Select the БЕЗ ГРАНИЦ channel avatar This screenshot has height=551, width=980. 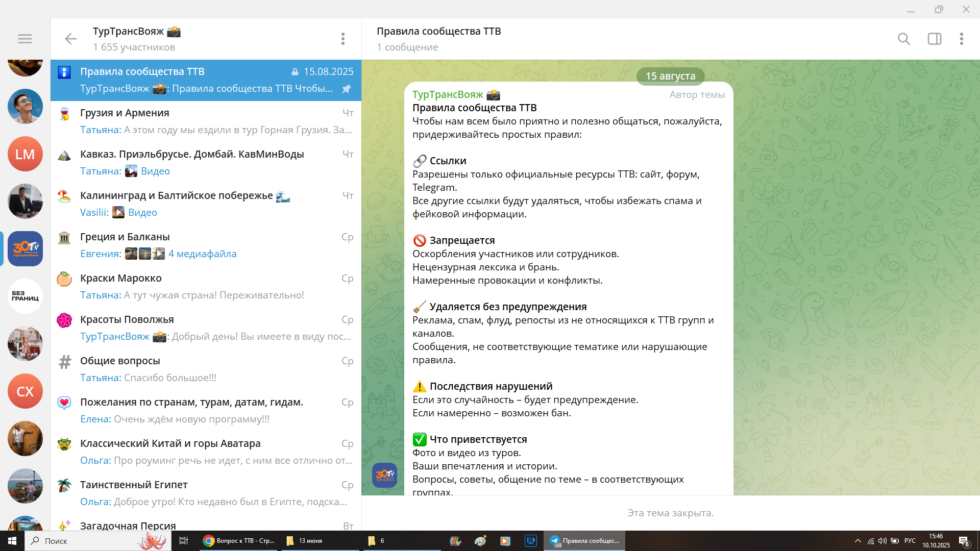[25, 296]
